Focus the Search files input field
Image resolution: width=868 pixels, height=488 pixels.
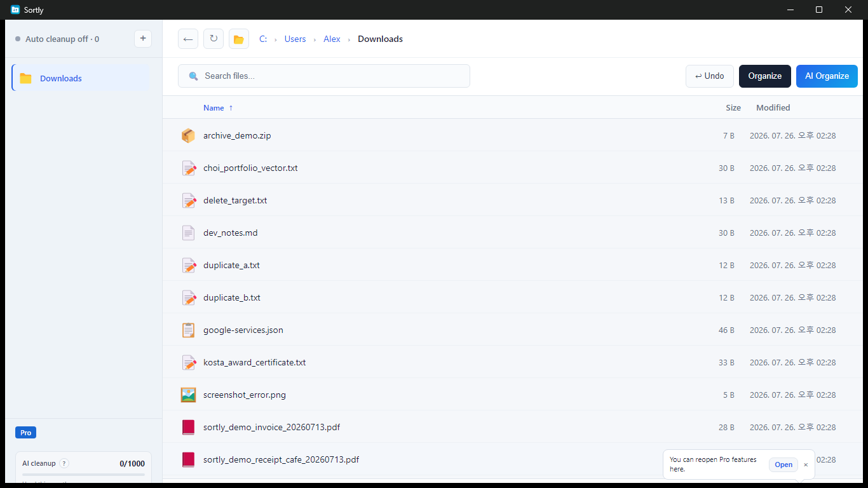point(324,76)
